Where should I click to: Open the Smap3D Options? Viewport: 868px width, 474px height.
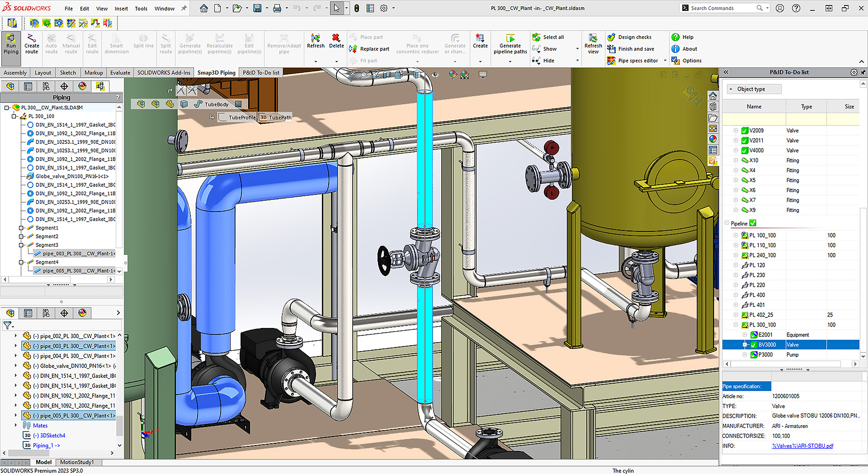(x=686, y=61)
